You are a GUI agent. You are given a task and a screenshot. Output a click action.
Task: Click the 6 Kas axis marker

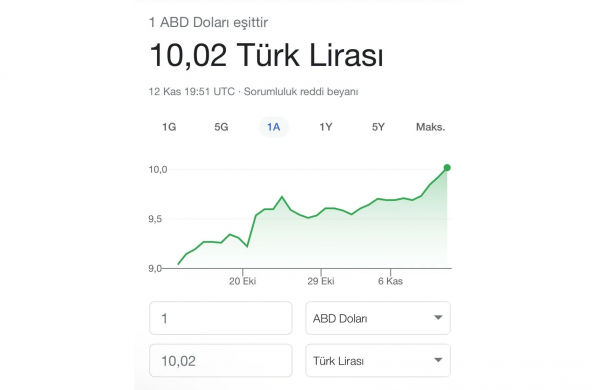390,281
